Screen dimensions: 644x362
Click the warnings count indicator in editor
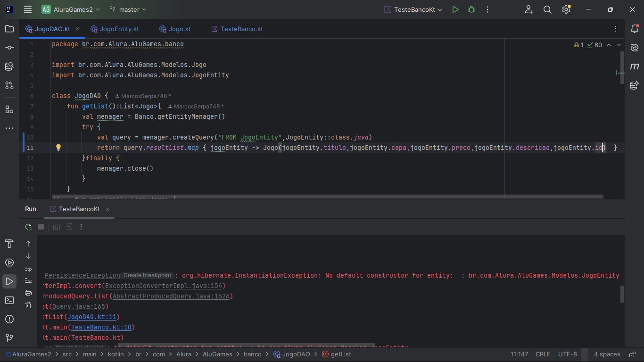point(579,45)
